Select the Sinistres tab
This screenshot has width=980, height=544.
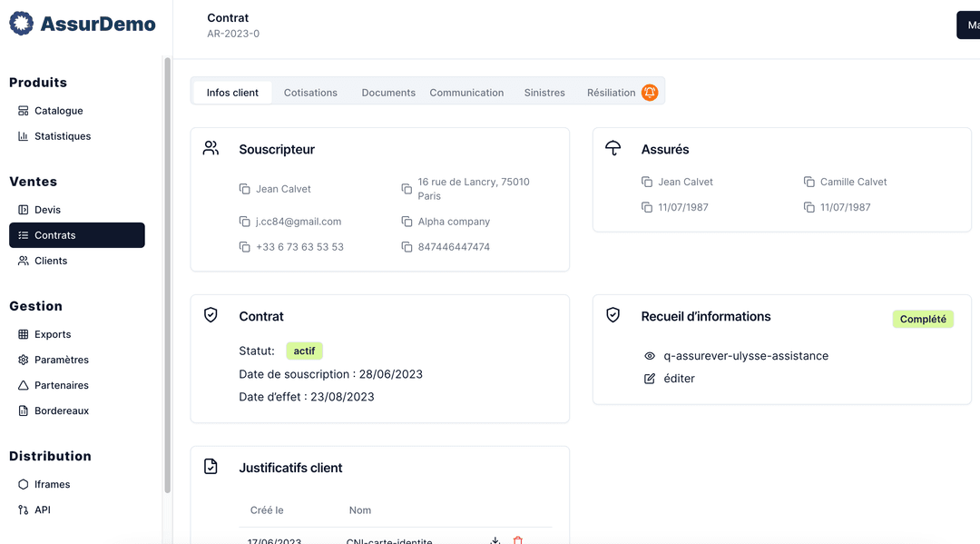[544, 93]
